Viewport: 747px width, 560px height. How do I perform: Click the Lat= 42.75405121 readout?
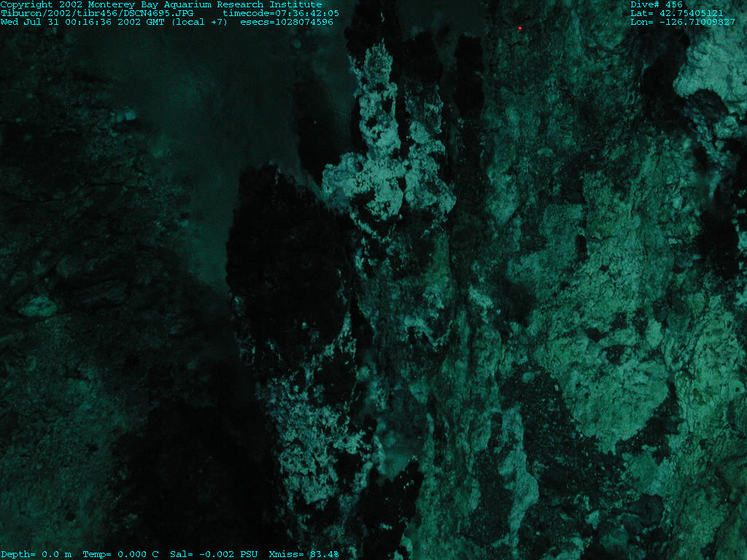(677, 13)
